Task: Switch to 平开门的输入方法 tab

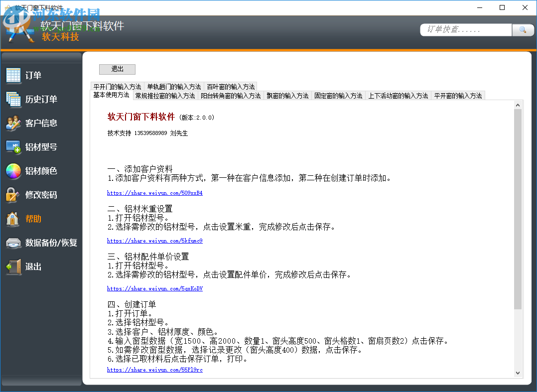Action: pos(117,86)
